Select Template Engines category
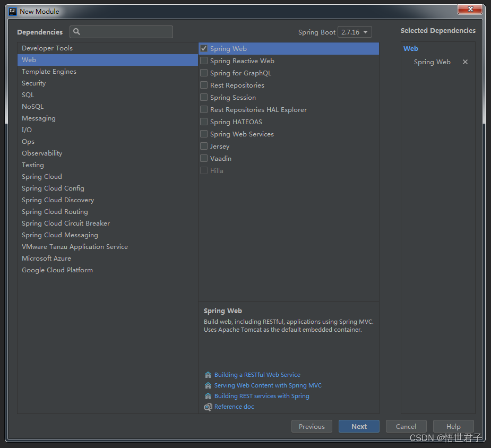Screen dimensions: 491x448 pyautogui.click(x=108, y=72)
